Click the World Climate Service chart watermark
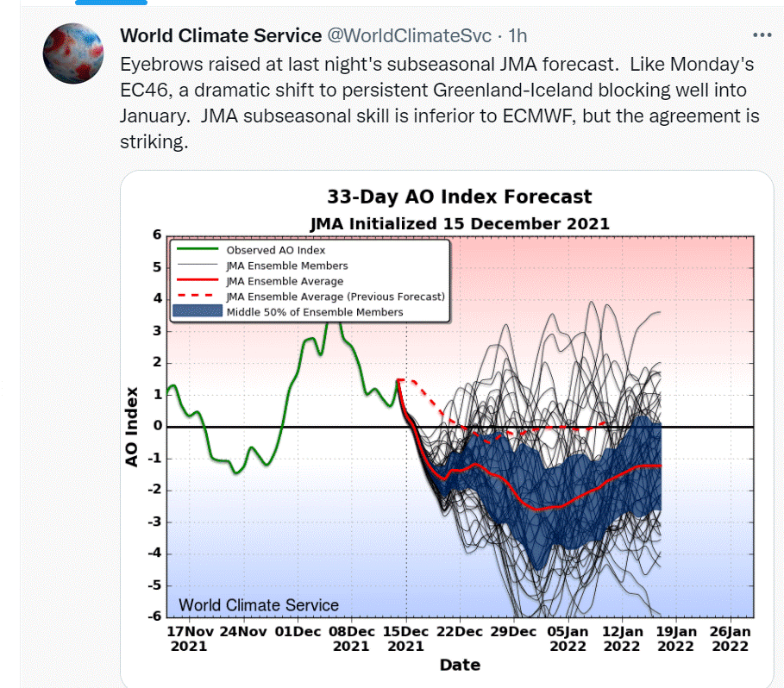Image resolution: width=784 pixels, height=688 pixels. point(259,605)
